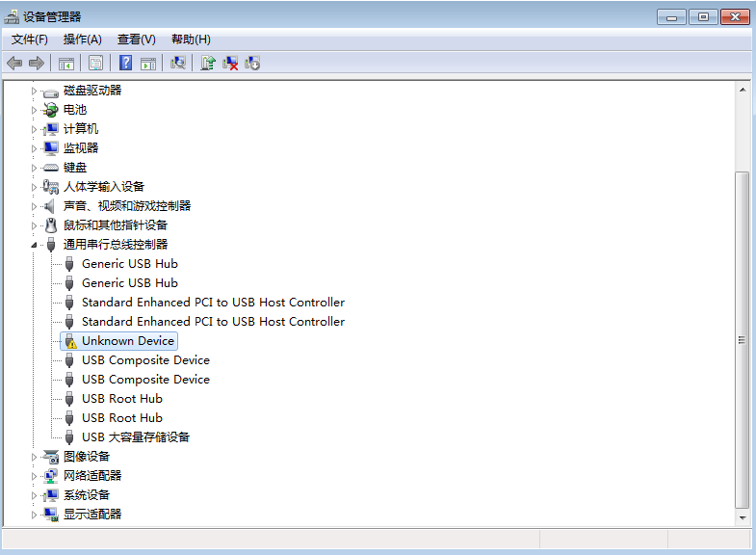Expand the 系统设备 node arrow
Image resolution: width=756 pixels, height=555 pixels.
coord(34,495)
